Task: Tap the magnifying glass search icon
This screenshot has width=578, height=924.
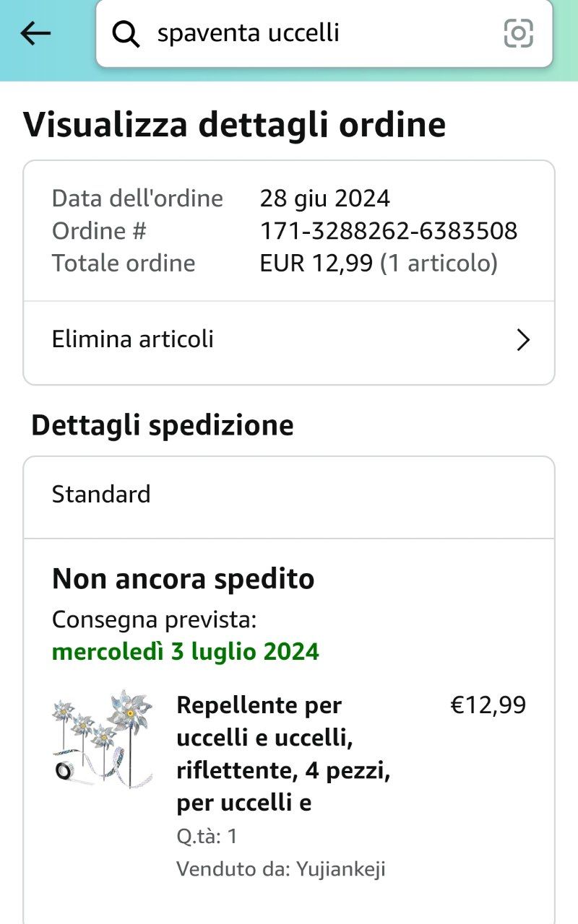Action: point(126,34)
